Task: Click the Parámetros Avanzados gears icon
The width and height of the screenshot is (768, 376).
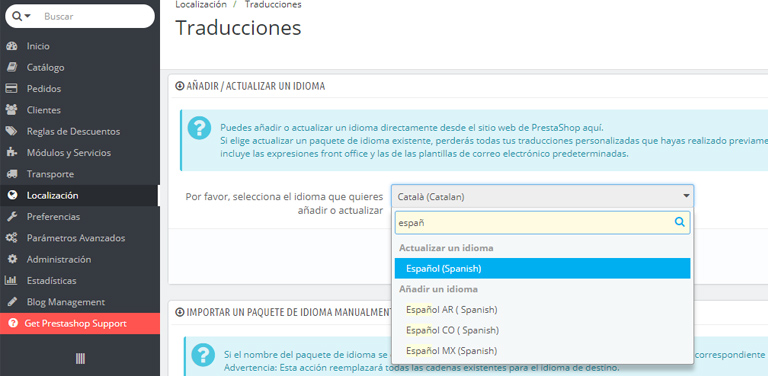Action: tap(12, 238)
